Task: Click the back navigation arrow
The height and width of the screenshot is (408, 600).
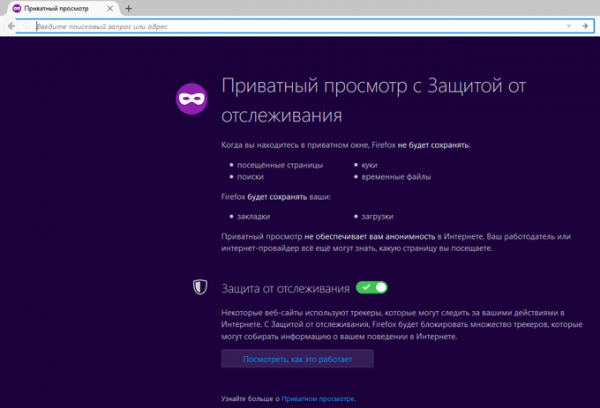Action: point(11,26)
